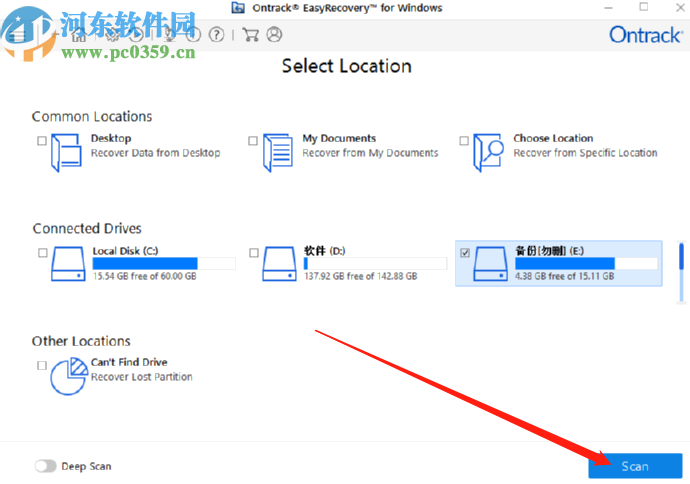690x484 pixels.
Task: Check the Desktop location checkbox
Action: click(42, 141)
